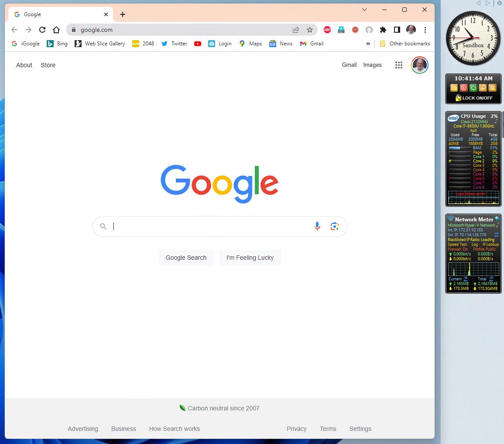The image size is (504, 444).
Task: Open the Settings footer menu
Action: (360, 429)
